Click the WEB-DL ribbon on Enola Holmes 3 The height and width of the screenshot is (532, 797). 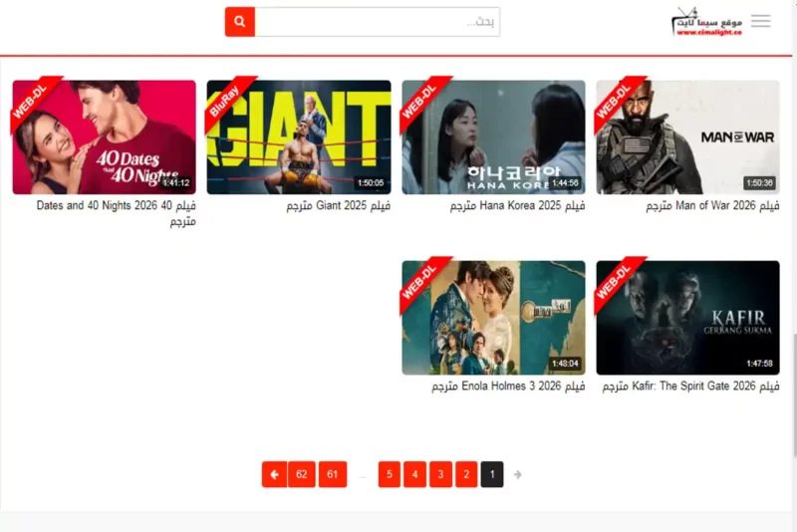(420, 281)
